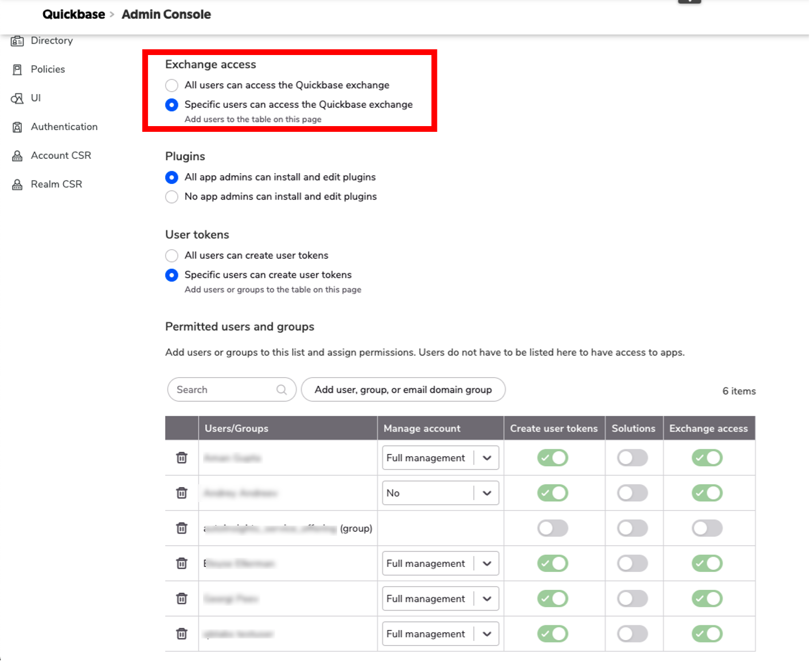Select 'Specific users can create user tokens'
Image resolution: width=812 pixels, height=662 pixels.
coord(171,275)
